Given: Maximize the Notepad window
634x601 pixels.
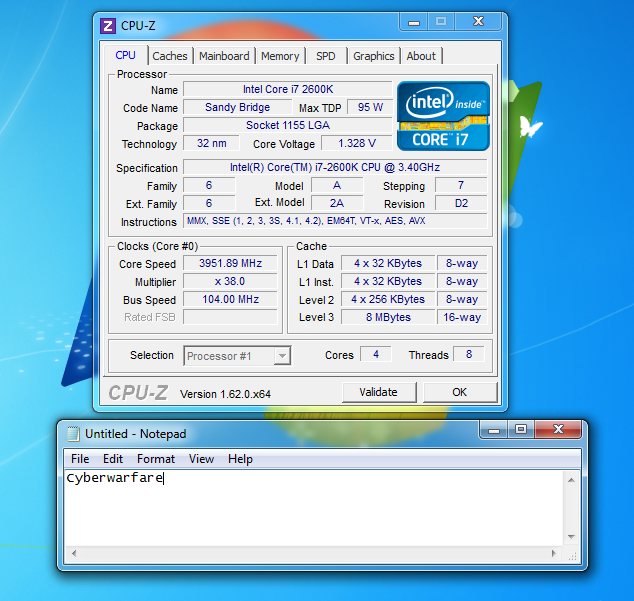Looking at the screenshot, I should [x=521, y=430].
